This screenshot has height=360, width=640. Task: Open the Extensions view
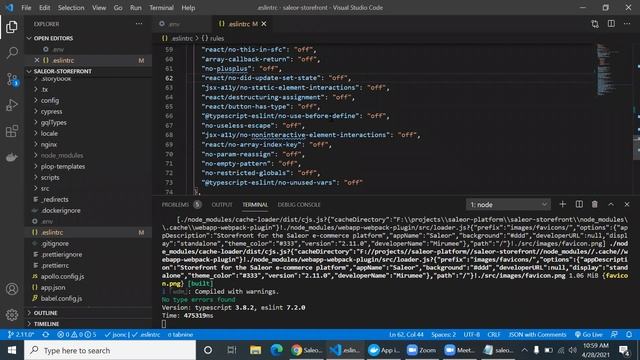tap(12, 131)
